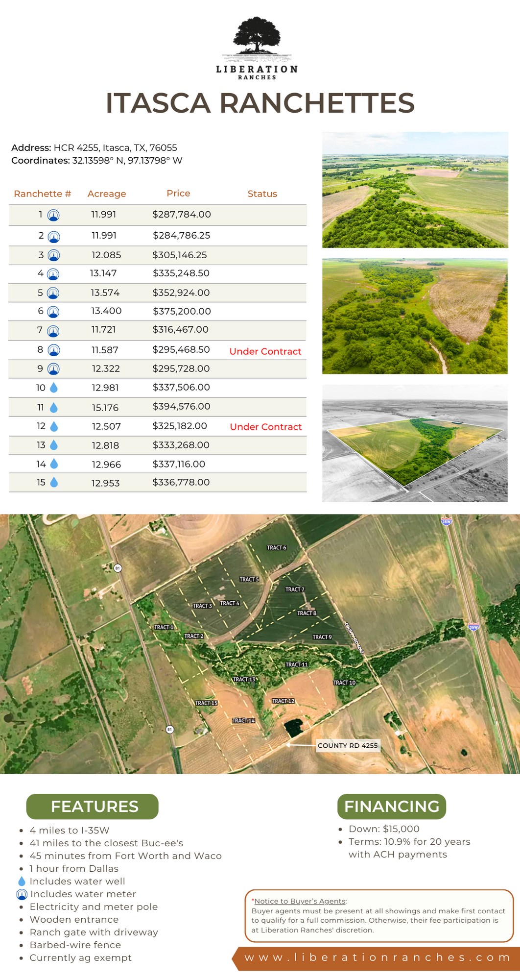Viewport: 520px width, 980px height.
Task: Click the "TRACT 3" map label
Action: coord(203,606)
